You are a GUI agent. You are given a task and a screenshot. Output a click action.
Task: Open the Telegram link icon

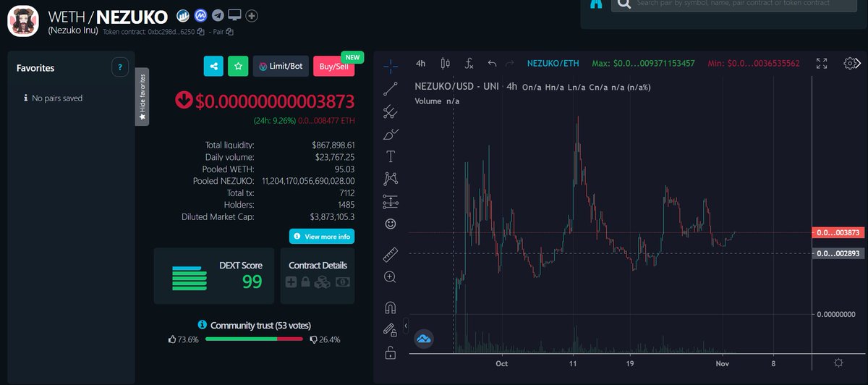[218, 15]
